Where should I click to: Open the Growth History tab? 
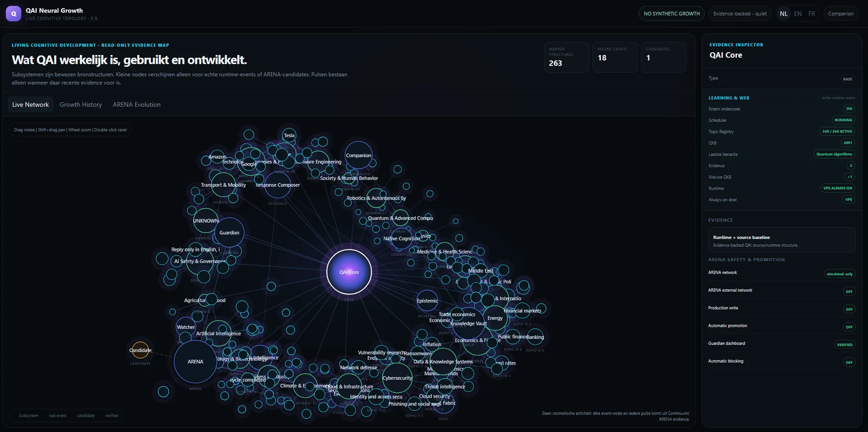[x=81, y=105]
